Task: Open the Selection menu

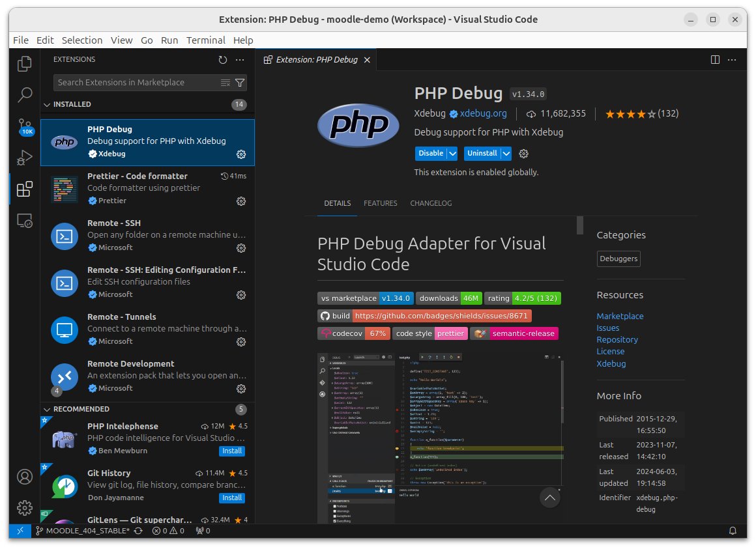Action: tap(82, 40)
